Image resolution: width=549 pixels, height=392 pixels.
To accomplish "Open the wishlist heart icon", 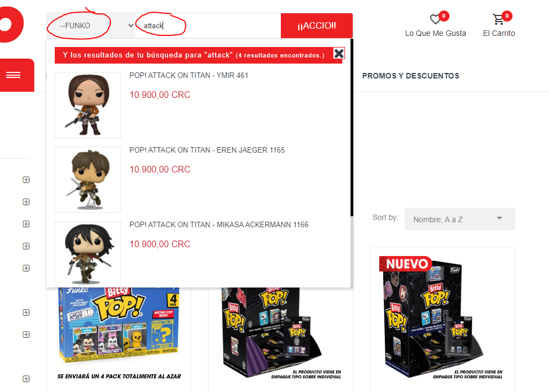I will click(x=435, y=19).
